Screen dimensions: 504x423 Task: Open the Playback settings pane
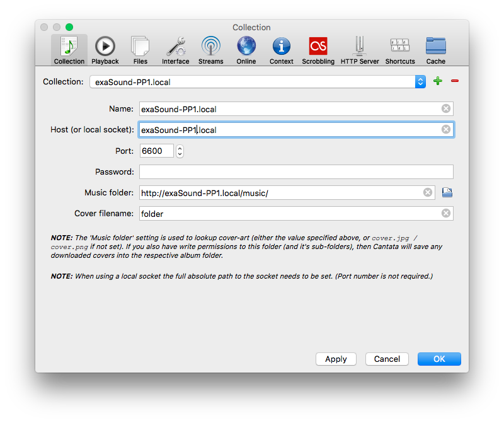click(105, 50)
